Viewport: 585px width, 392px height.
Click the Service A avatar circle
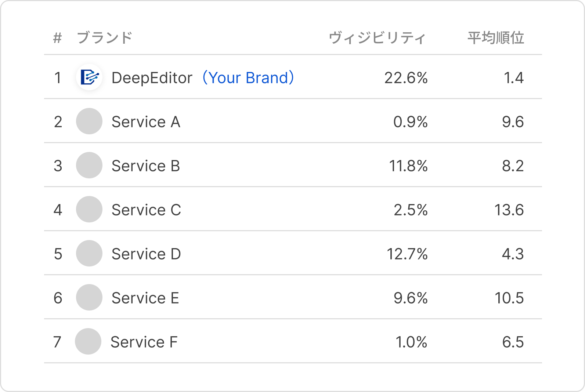pos(89,121)
